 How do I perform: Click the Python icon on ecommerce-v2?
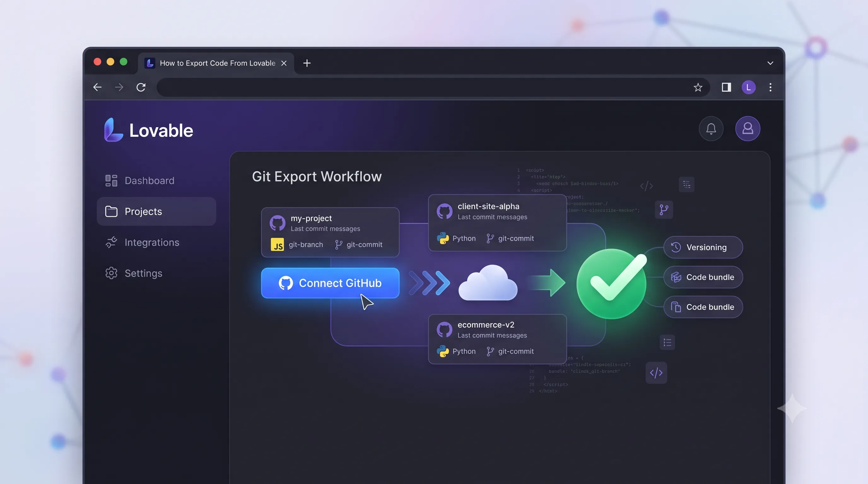coord(443,351)
